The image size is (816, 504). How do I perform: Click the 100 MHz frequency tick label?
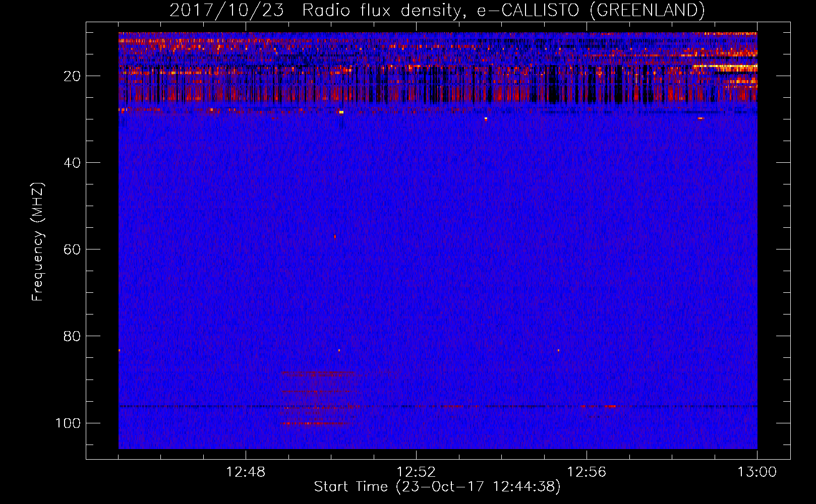tap(68, 423)
